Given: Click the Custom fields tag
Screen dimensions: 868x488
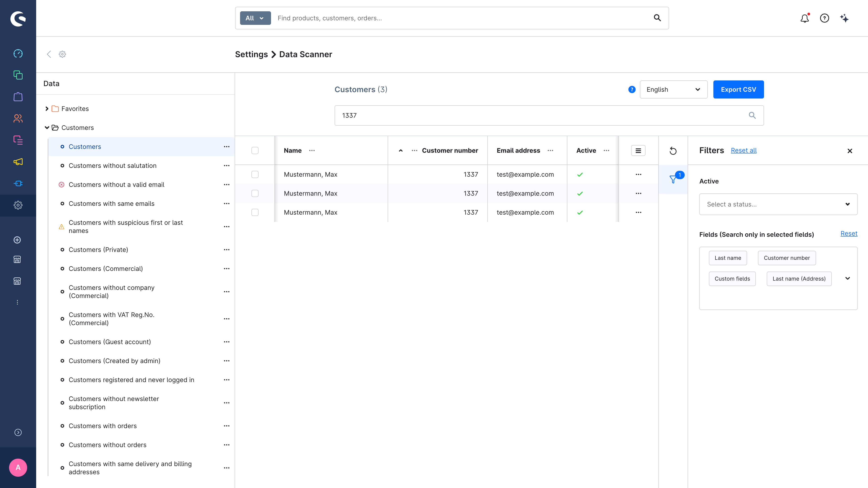Looking at the screenshot, I should pyautogui.click(x=732, y=279).
